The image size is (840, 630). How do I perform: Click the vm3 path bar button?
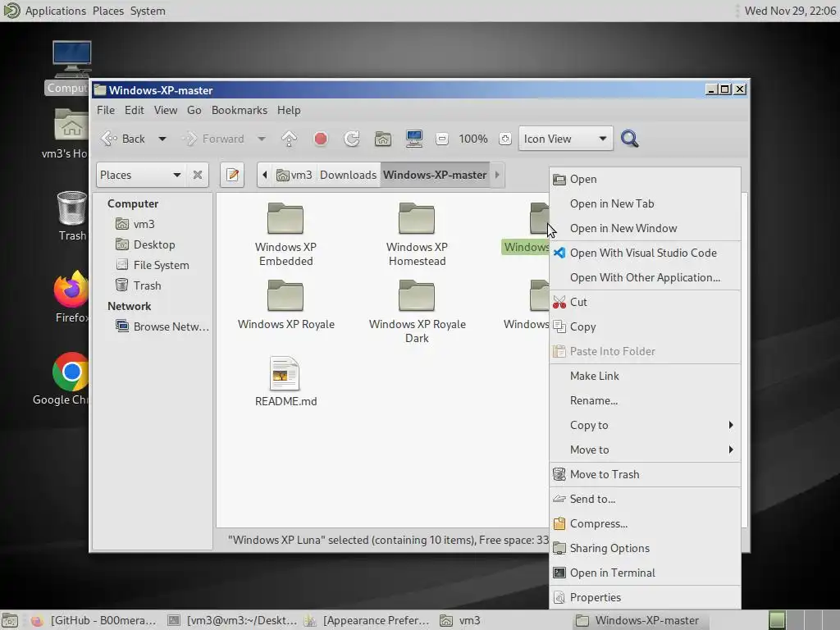tap(294, 175)
